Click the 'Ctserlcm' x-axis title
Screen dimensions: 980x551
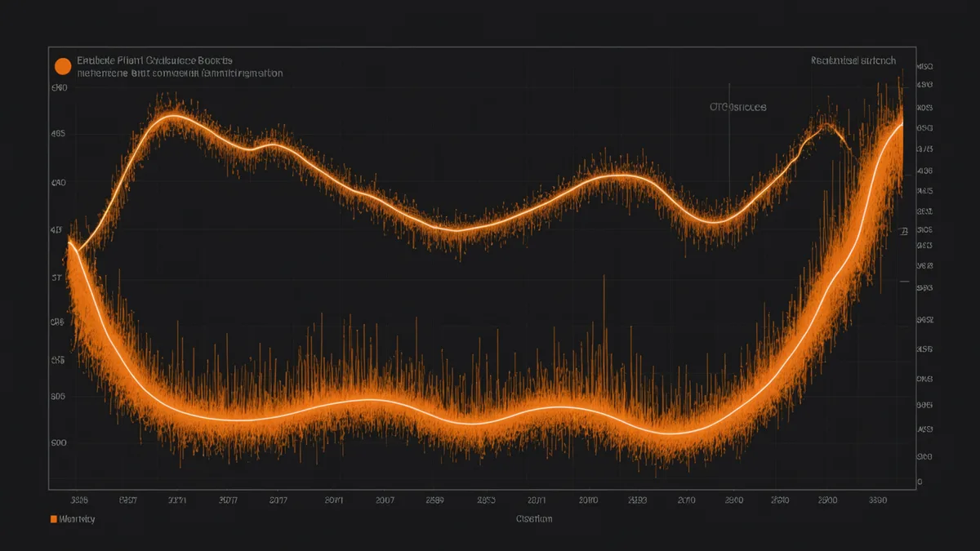pos(534,519)
